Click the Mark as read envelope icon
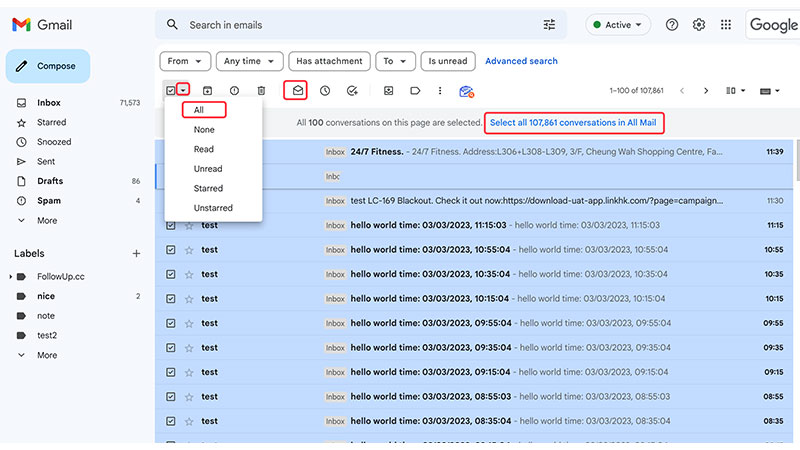Image resolution: width=800 pixels, height=450 pixels. tap(297, 91)
